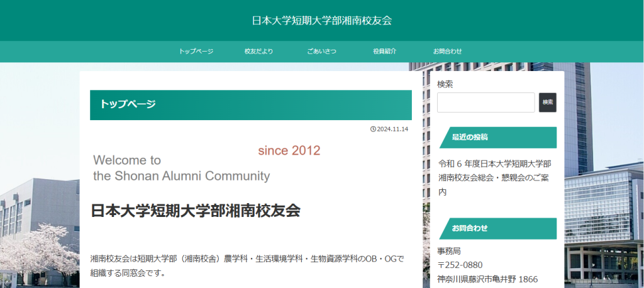Open the トップページ navigation menu item
This screenshot has height=288, width=644.
(x=196, y=52)
